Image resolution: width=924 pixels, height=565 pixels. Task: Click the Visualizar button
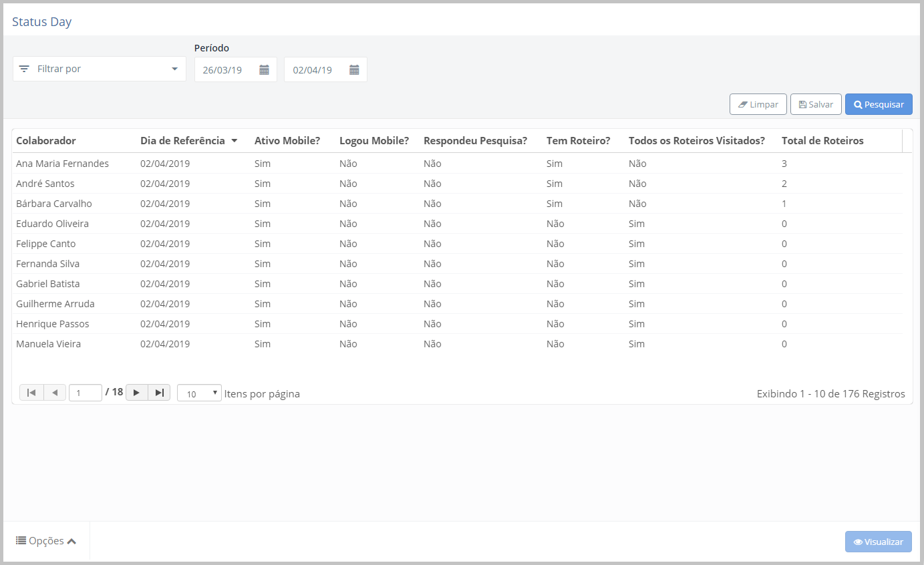(878, 542)
